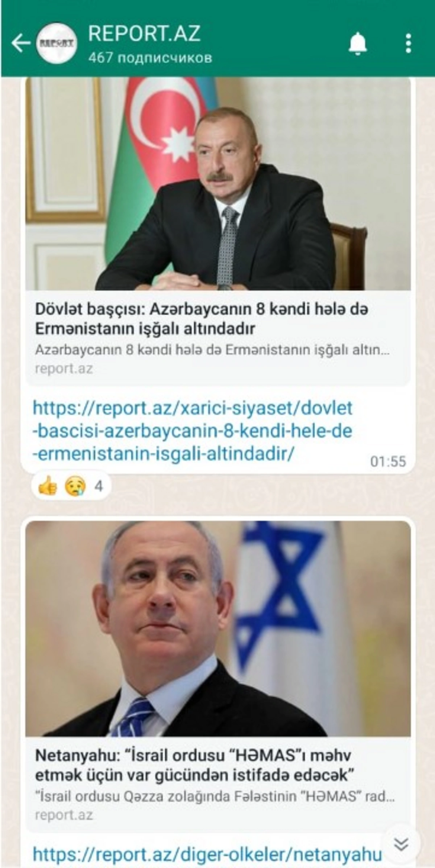
Task: View the 467 подписчиков subscriber count
Action: (150, 58)
